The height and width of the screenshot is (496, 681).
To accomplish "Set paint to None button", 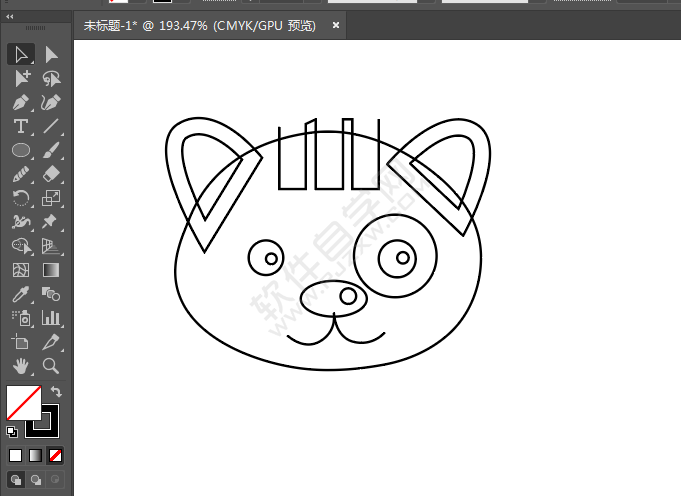I will tap(55, 456).
